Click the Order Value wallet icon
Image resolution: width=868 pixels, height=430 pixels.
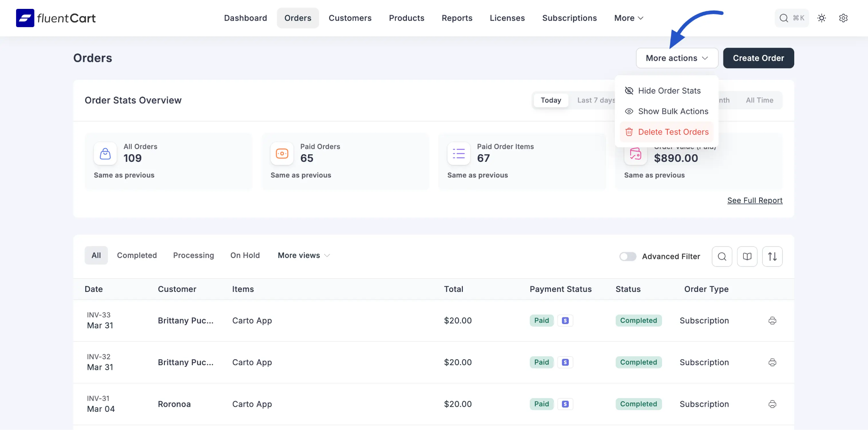click(x=635, y=155)
